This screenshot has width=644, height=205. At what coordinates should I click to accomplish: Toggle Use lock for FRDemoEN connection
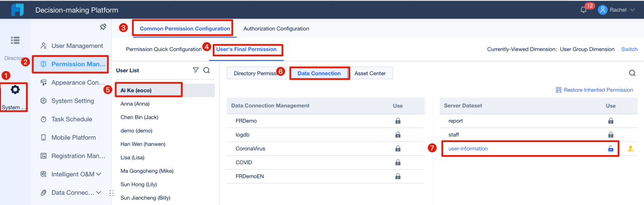(397, 176)
